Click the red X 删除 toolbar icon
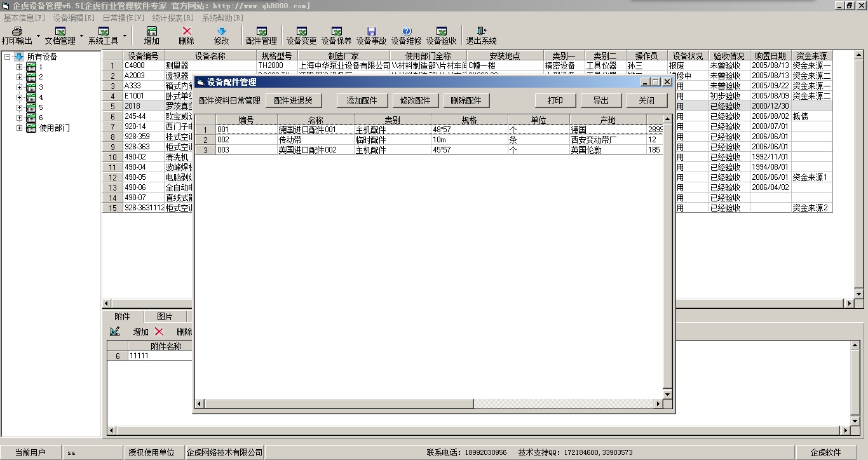The height and width of the screenshot is (460, 868). (x=187, y=31)
